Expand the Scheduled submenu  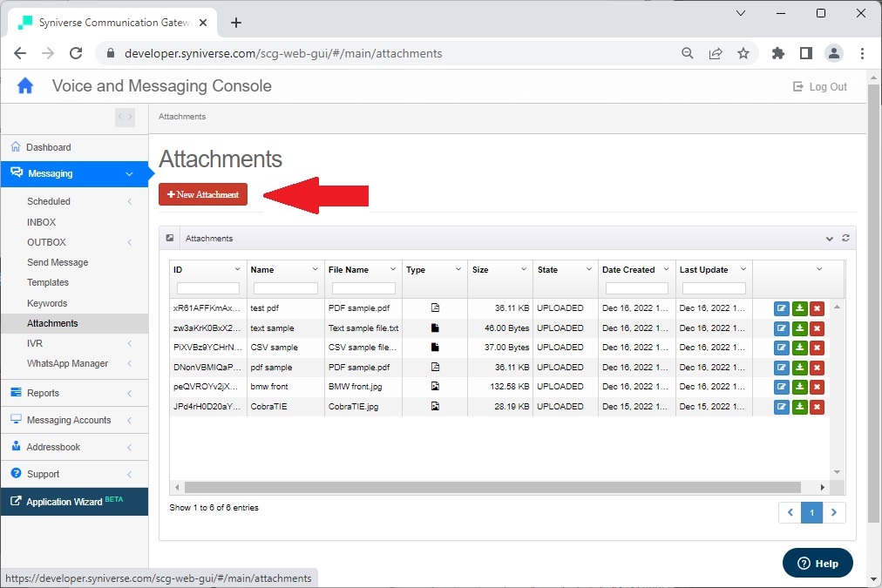tap(129, 201)
